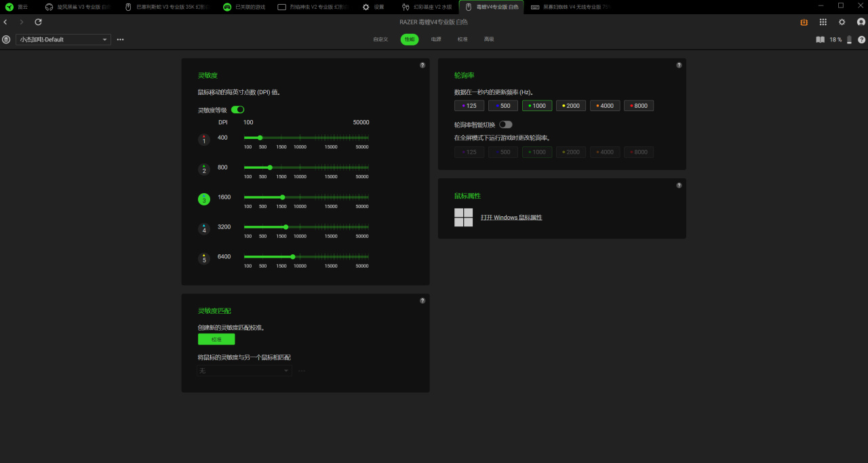
Task: Click the stage 3 slider handle at 1600
Action: click(x=283, y=197)
